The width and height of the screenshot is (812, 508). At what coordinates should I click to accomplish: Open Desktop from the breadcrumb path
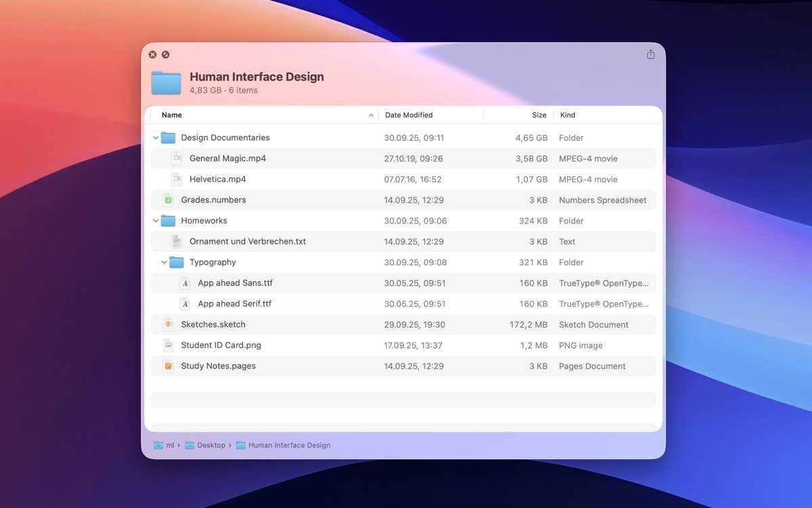point(211,445)
